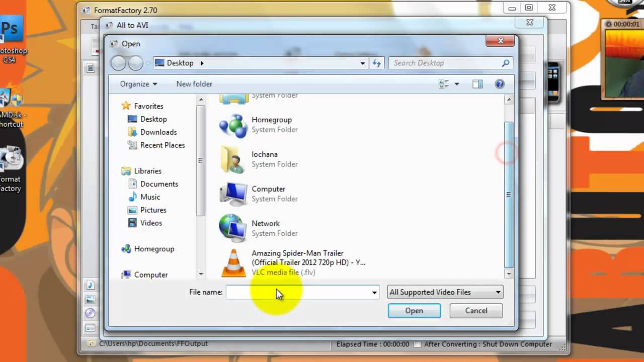Click the Back navigation arrow

coord(119,63)
